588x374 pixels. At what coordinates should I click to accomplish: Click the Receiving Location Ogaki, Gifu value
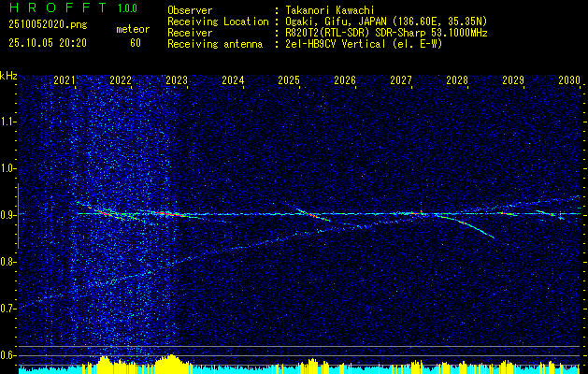pos(386,22)
